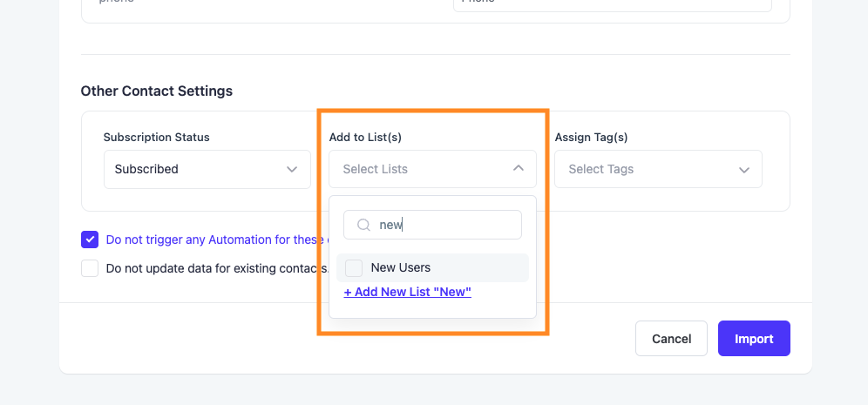
Task: Uncheck Do not trigger any Automation checkbox
Action: (90, 240)
